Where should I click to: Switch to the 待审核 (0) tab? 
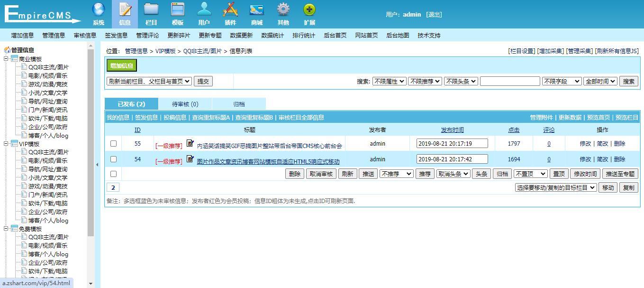point(185,104)
